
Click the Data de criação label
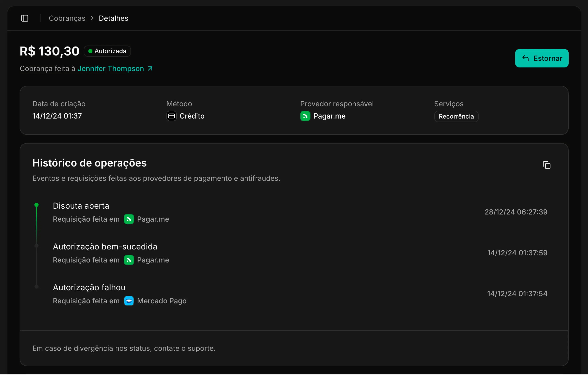point(59,104)
